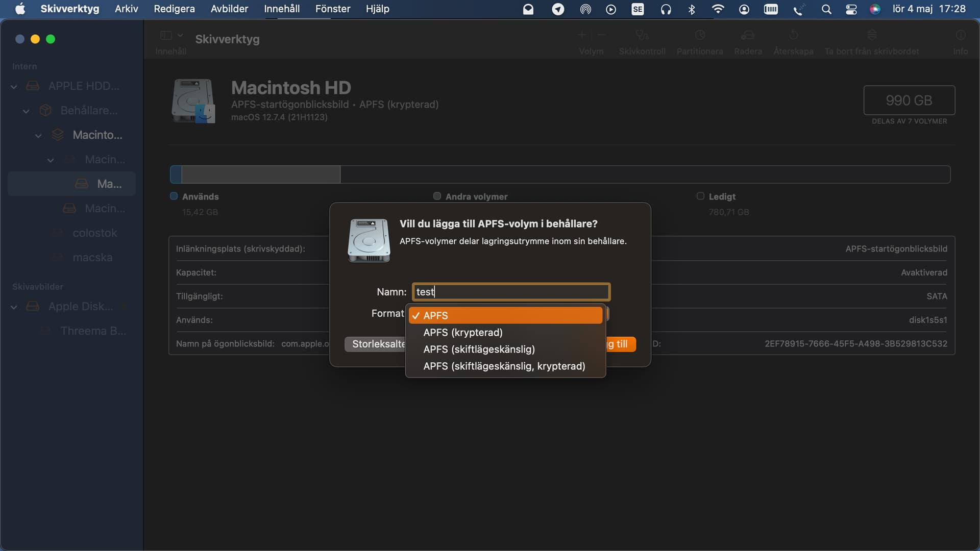Click the Radera toolbar icon
Viewport: 980px width, 551px height.
coord(748,35)
